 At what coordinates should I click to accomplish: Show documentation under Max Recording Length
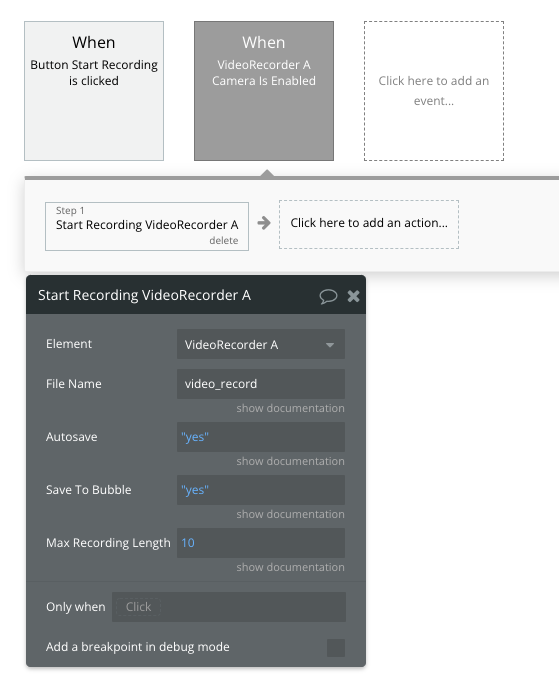point(290,567)
